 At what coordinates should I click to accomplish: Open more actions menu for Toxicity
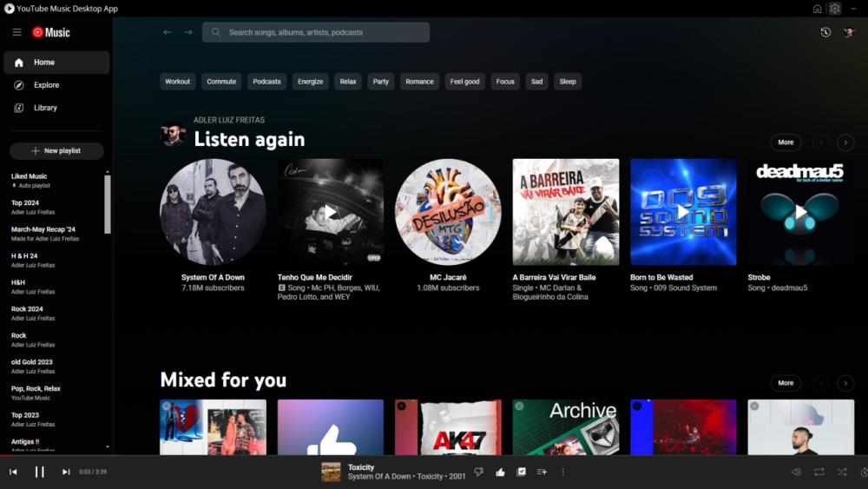click(562, 472)
